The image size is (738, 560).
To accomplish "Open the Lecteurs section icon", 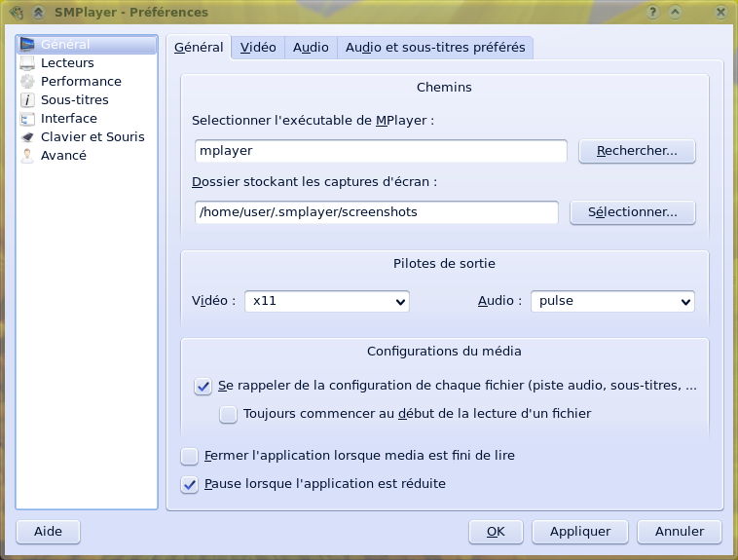I will tap(27, 63).
